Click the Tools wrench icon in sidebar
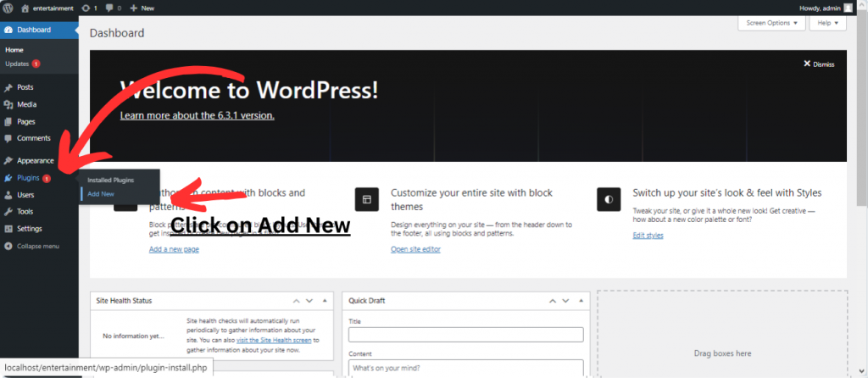The height and width of the screenshot is (378, 868). 8,212
